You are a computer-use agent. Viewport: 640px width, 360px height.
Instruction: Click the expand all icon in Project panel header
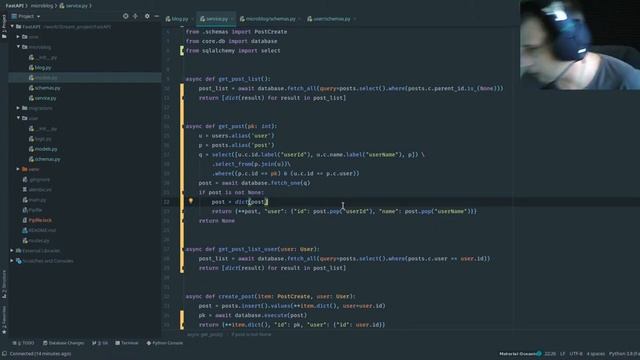136,16
